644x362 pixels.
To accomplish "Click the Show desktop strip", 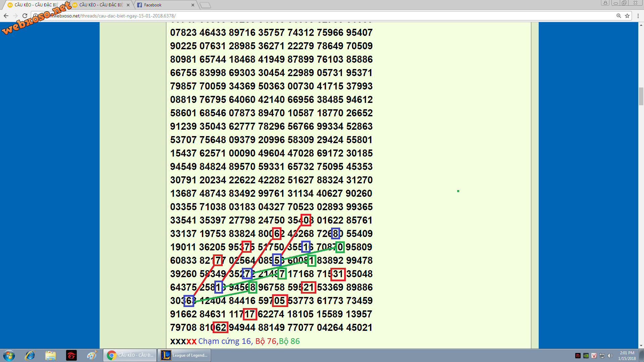I will [x=641, y=355].
